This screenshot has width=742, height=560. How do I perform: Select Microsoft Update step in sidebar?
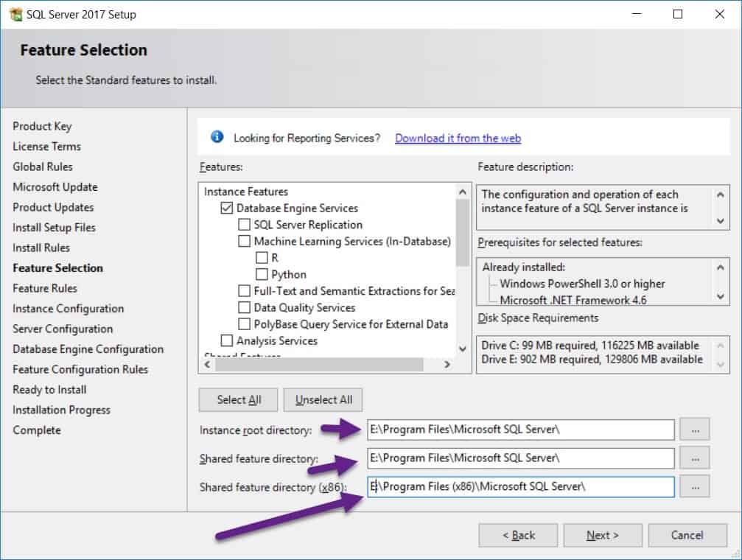point(55,187)
